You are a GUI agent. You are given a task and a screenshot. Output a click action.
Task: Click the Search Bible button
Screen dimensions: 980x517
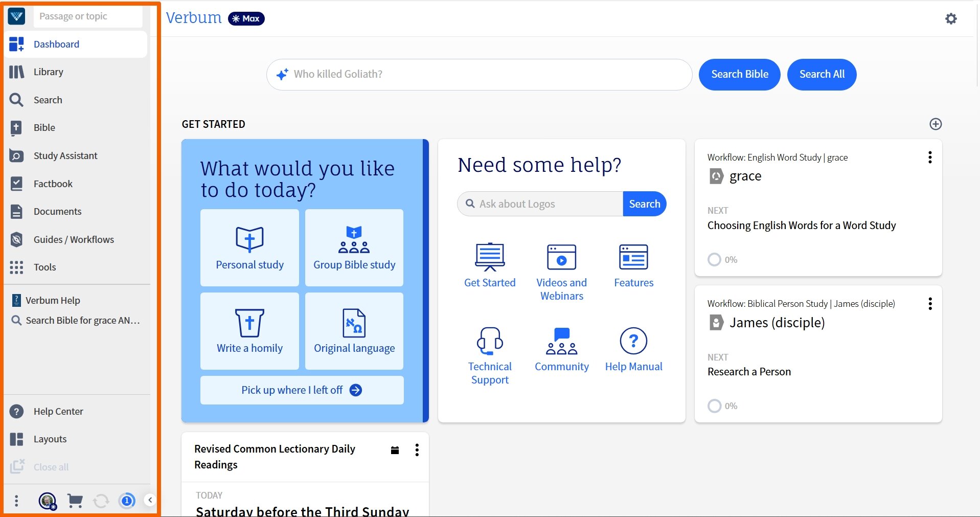[x=739, y=75]
